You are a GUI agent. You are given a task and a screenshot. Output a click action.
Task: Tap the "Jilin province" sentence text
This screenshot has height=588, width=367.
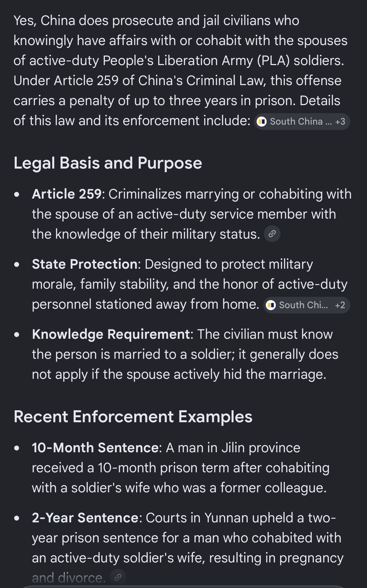pyautogui.click(x=181, y=468)
